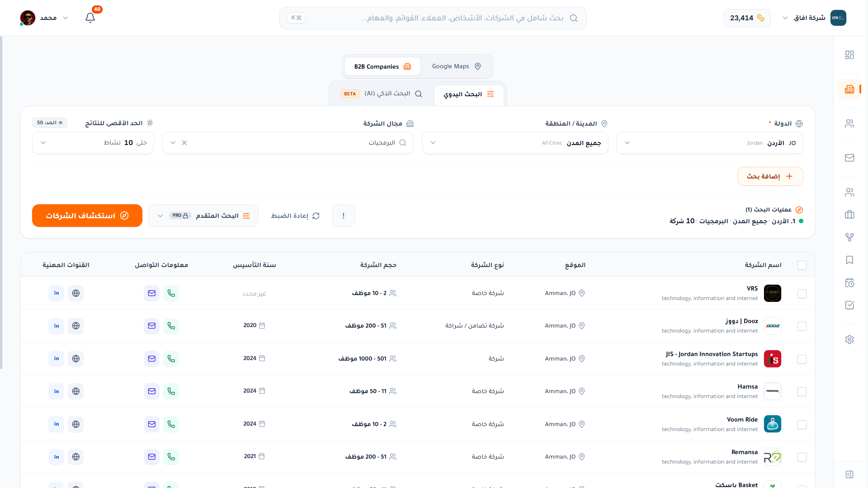Open the briefcase icon in sidebar
Image resolution: width=868 pixels, height=488 pixels.
point(849,215)
